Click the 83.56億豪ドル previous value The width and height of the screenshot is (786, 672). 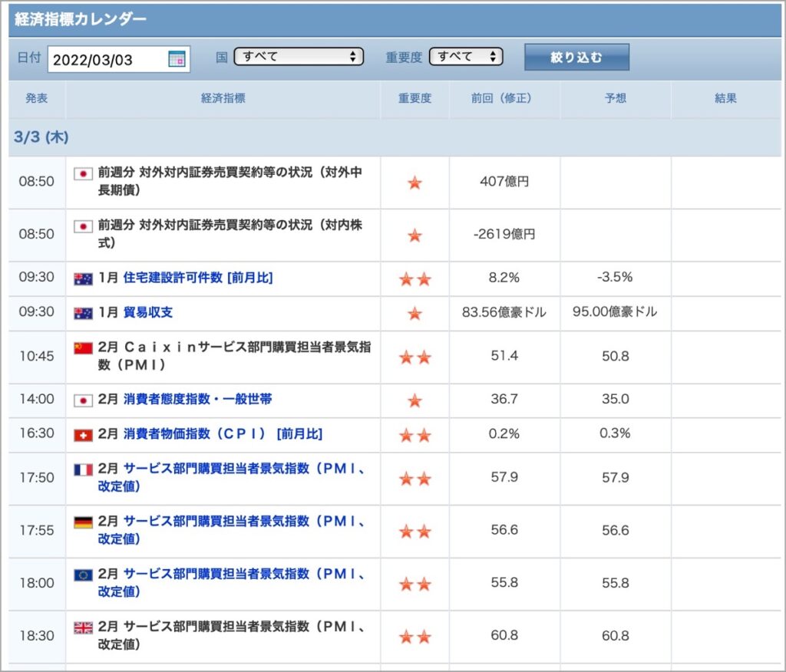point(504,312)
